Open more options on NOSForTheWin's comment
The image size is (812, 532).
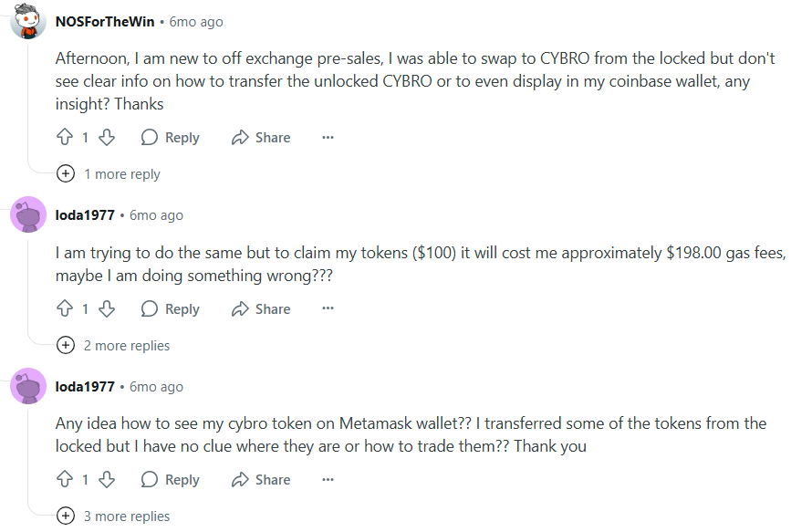(x=328, y=138)
